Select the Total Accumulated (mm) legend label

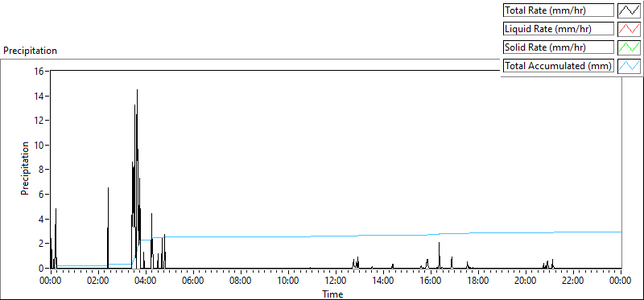(559, 66)
